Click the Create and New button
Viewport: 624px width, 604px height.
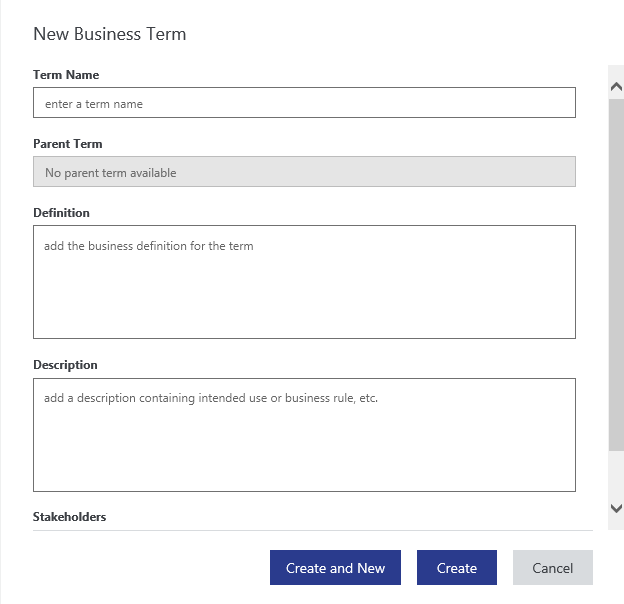[x=335, y=567]
